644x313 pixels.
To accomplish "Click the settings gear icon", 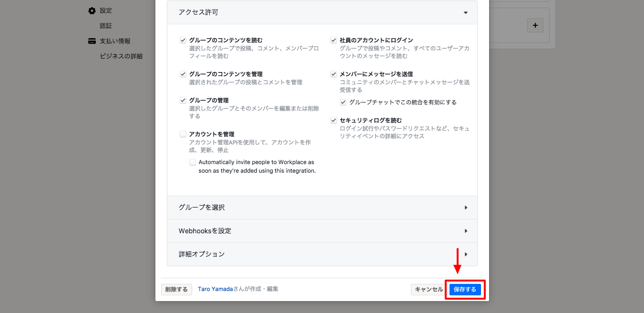I will point(92,10).
